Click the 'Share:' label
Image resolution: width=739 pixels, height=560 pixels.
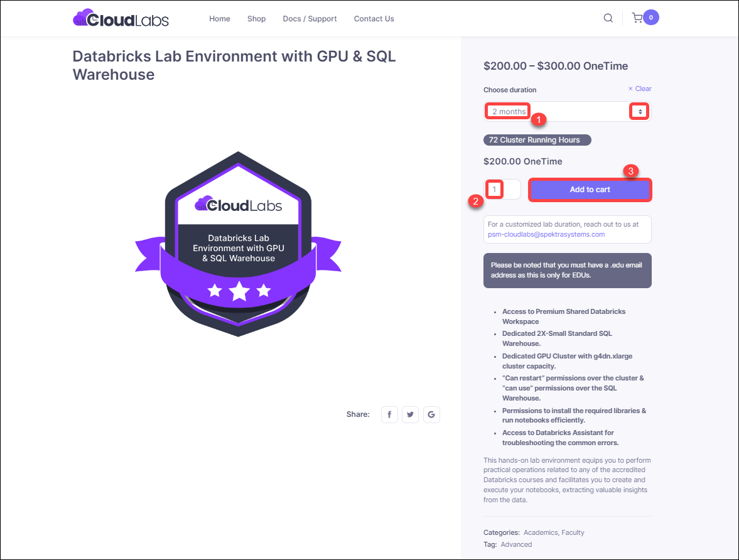(x=358, y=414)
